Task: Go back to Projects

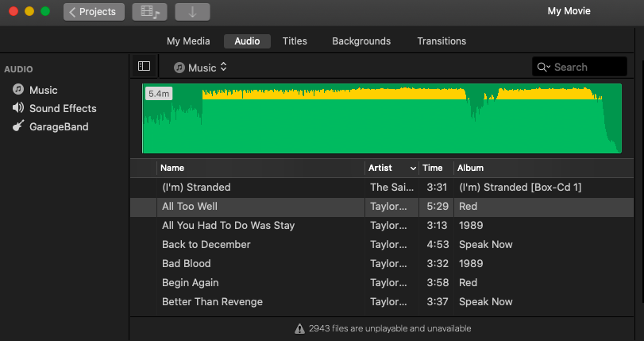Action: pos(94,12)
